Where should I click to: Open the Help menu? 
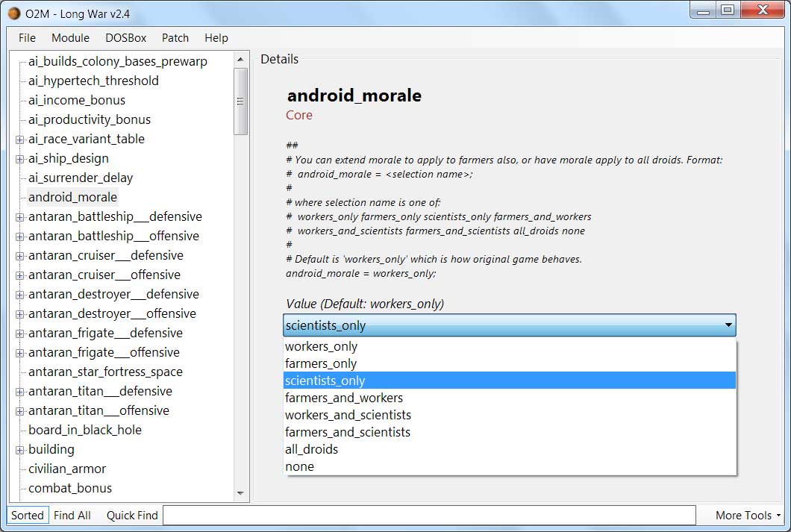[x=216, y=38]
